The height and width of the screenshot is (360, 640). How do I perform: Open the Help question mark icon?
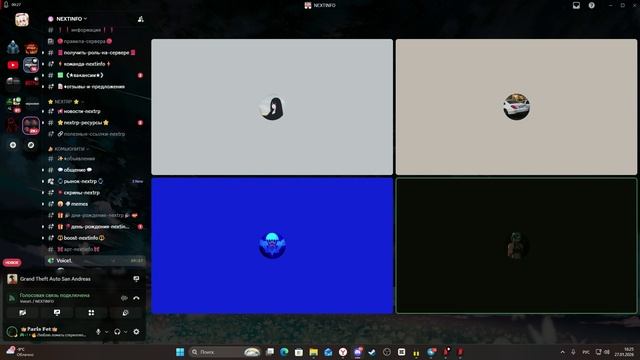coord(591,5)
